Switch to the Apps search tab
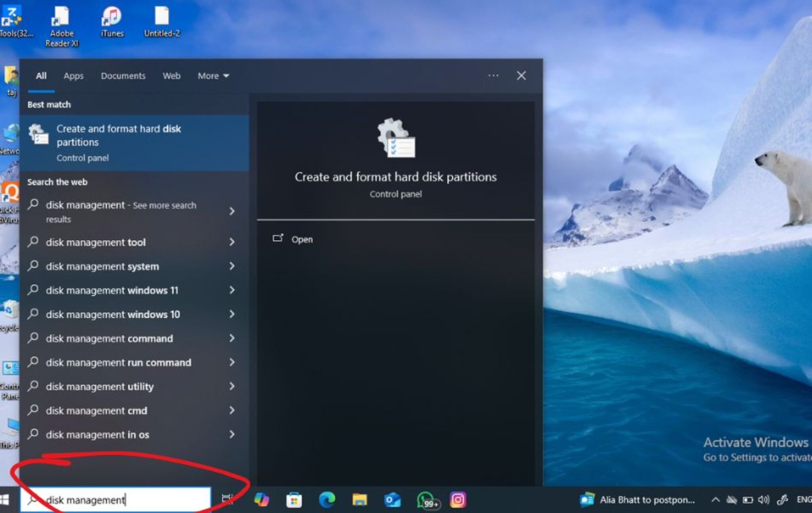This screenshot has width=812, height=513. click(73, 76)
